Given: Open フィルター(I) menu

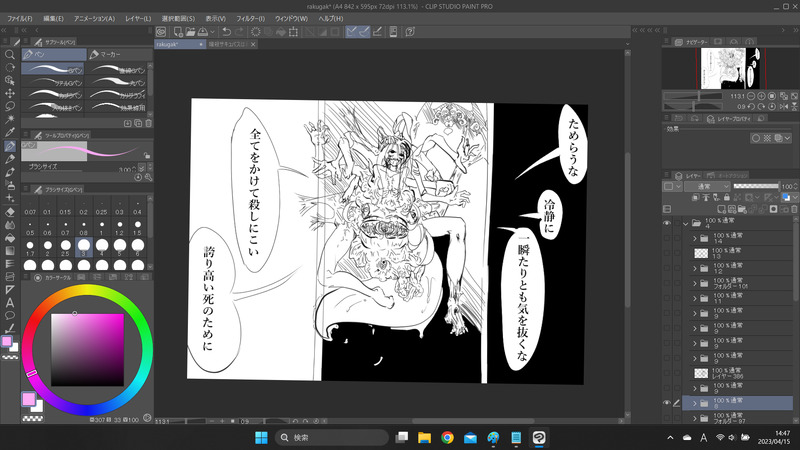Looking at the screenshot, I should (x=251, y=18).
